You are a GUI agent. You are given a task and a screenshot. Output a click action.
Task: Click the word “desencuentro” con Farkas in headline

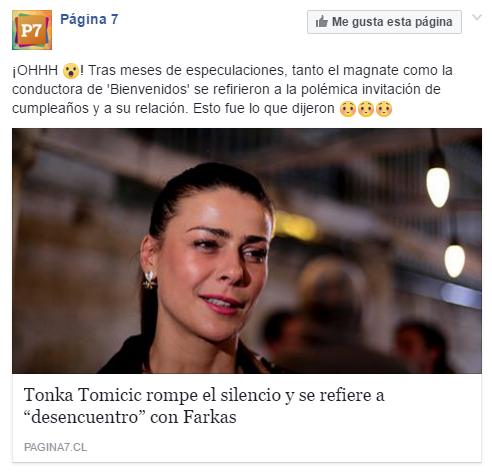coord(130,417)
